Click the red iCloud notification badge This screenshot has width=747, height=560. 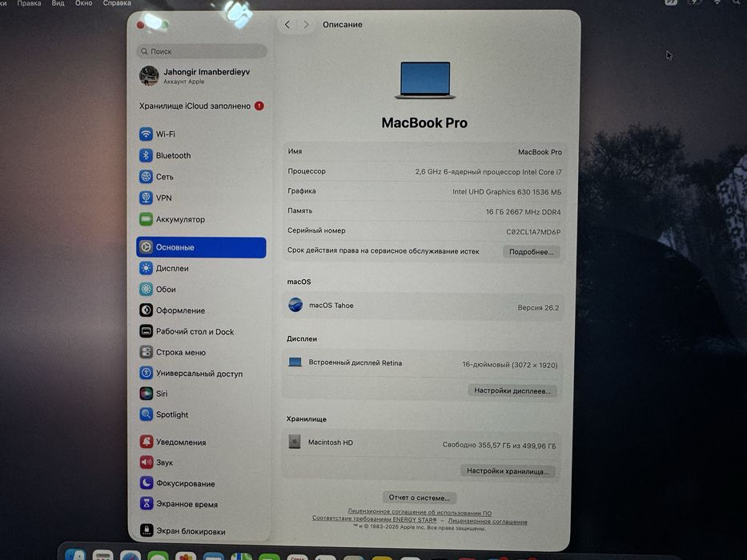[x=259, y=106]
